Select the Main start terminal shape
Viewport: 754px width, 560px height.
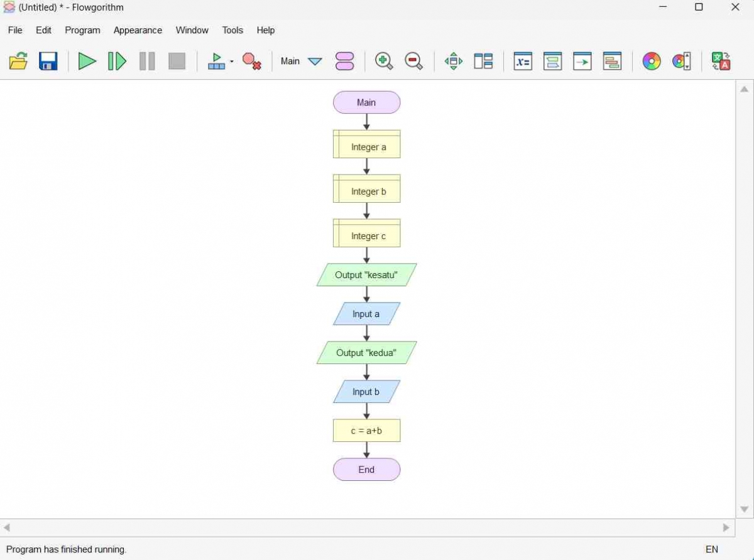(x=366, y=102)
